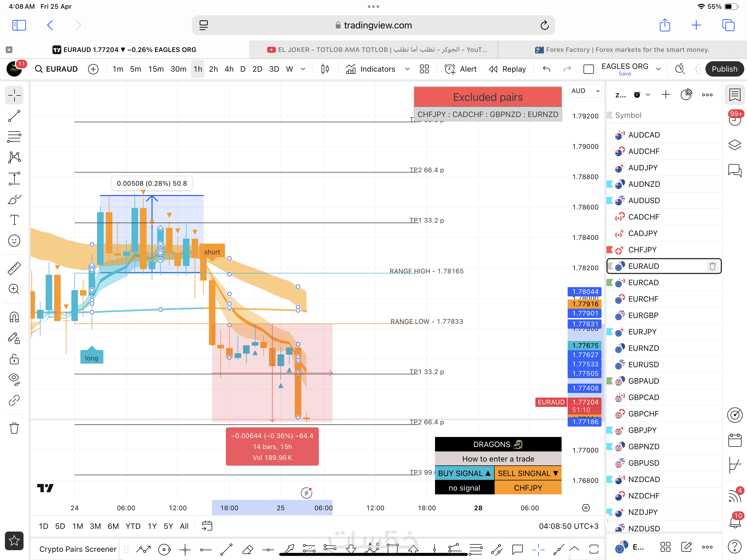
Task: Open the notifications bell with 10 badge
Action: 735,520
